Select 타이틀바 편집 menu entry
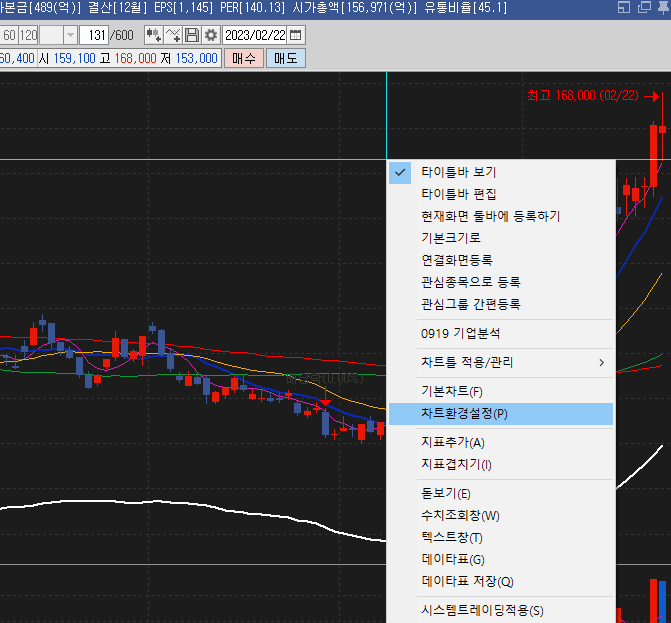Screen dimensions: 671x623 point(501,194)
